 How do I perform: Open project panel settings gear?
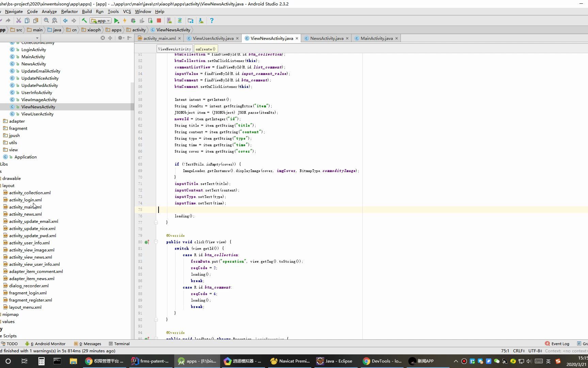[120, 38]
